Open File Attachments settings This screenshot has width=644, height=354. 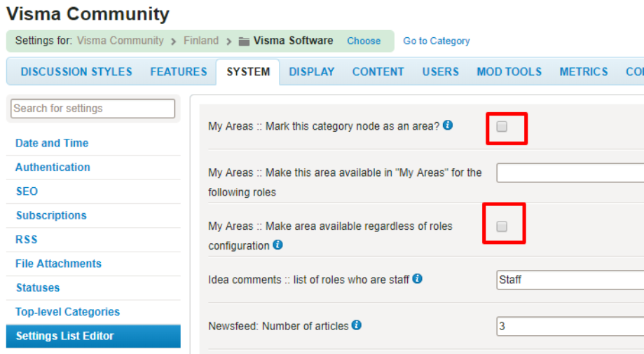click(58, 264)
